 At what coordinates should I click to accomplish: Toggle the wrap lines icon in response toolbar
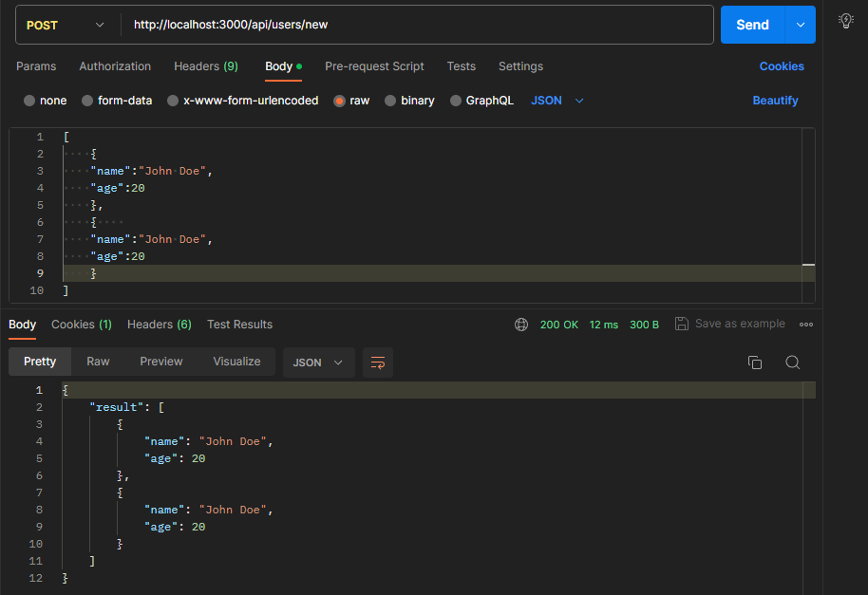(378, 363)
